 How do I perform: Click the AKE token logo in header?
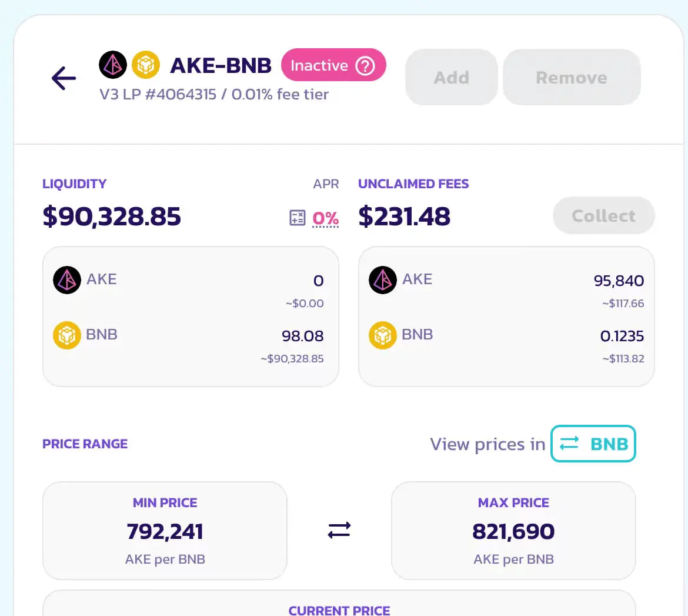click(113, 65)
